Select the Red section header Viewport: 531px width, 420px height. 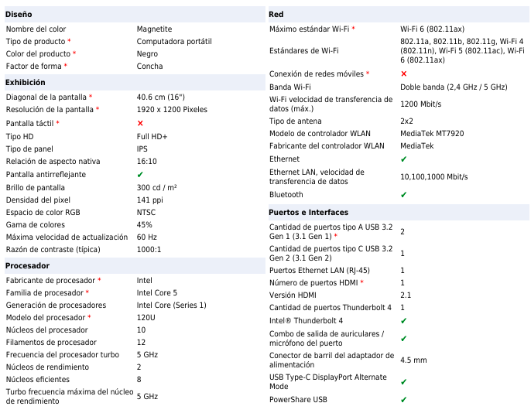tap(276, 15)
